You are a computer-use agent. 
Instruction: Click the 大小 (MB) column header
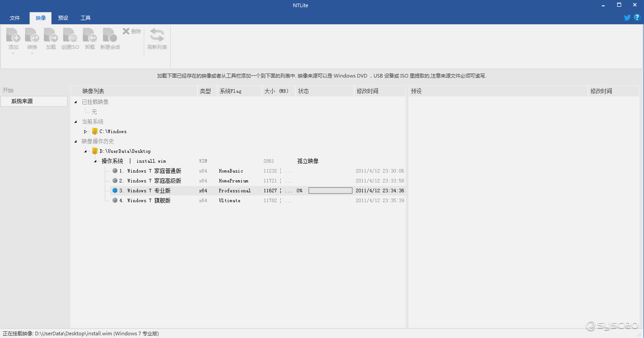[x=279, y=91]
